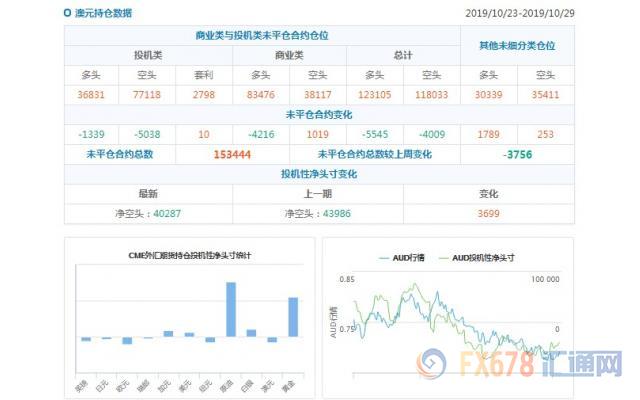Click the CME bar chart title
Image resolution: width=640 pixels, height=400 pixels.
(x=189, y=256)
